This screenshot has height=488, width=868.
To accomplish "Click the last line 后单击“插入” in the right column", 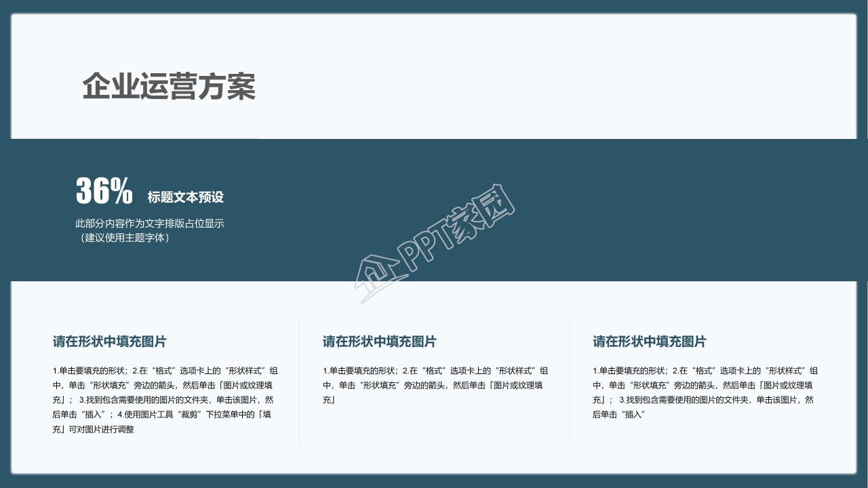I will [618, 414].
